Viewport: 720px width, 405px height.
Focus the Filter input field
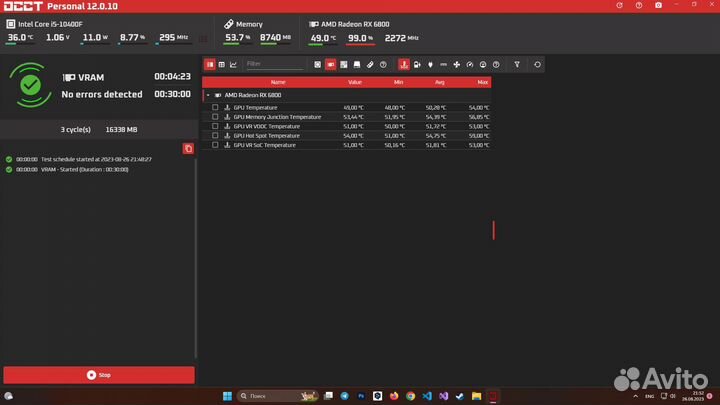(275, 64)
